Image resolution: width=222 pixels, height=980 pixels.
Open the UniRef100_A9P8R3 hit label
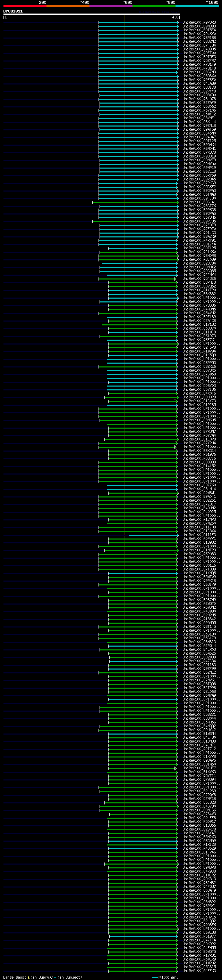(x=199, y=23)
